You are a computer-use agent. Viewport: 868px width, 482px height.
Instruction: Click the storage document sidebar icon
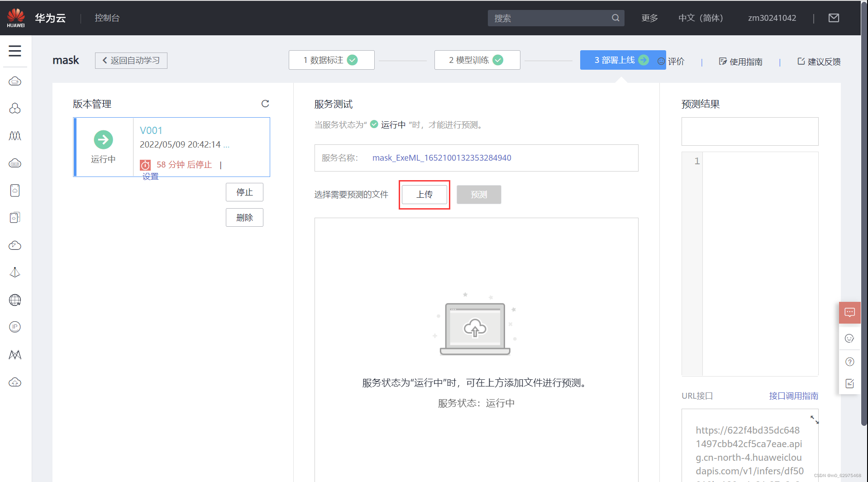pyautogui.click(x=15, y=191)
